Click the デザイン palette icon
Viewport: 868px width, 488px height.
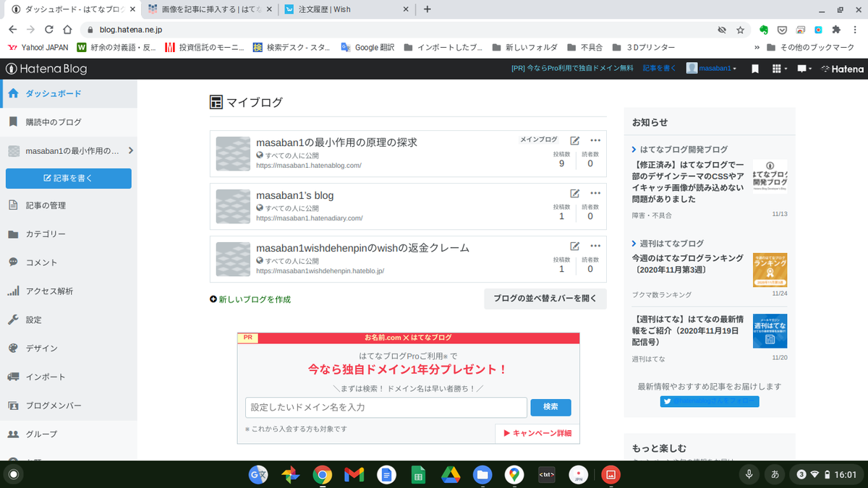click(x=13, y=348)
